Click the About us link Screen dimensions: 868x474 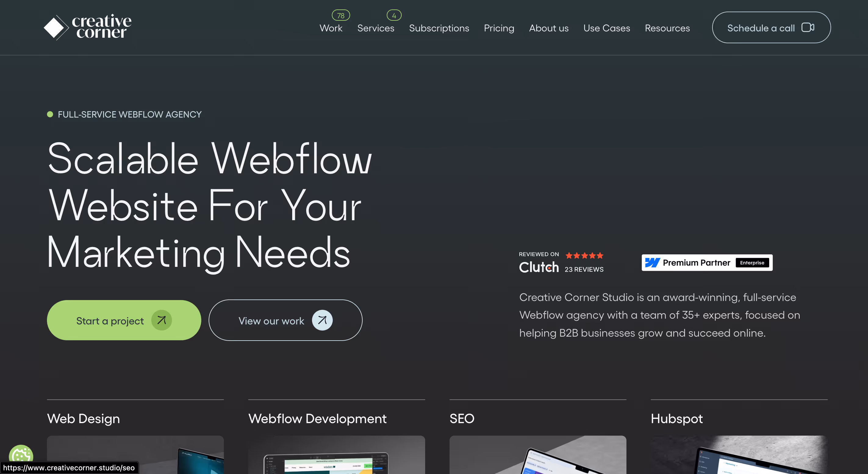[548, 28]
